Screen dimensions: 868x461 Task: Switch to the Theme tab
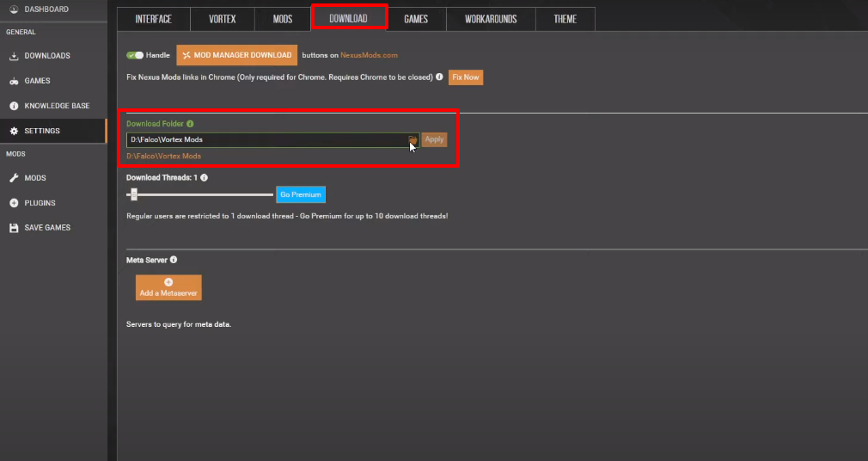(565, 19)
